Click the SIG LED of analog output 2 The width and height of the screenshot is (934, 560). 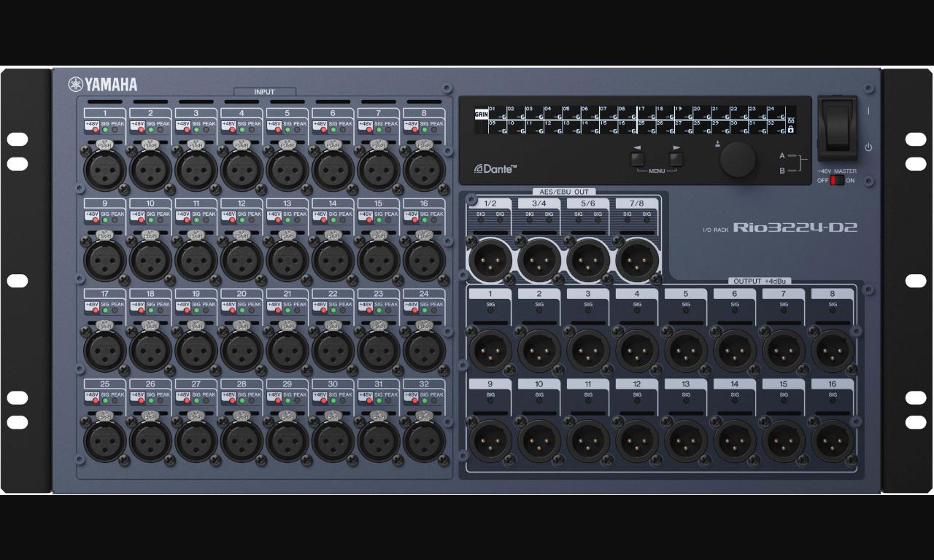539,310
